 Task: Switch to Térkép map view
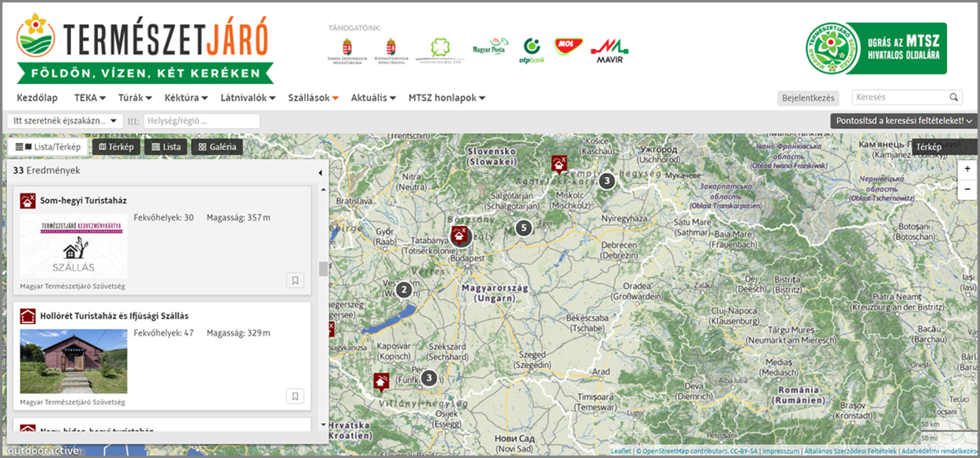[x=116, y=147]
